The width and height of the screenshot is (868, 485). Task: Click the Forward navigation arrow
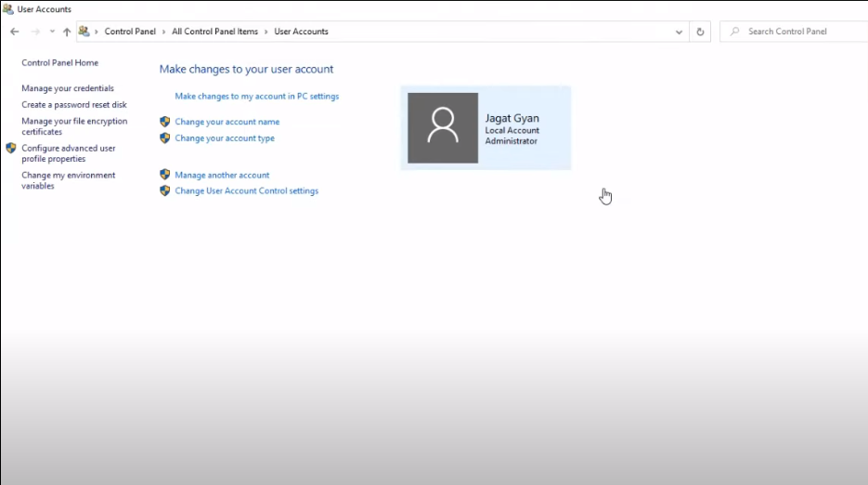tap(35, 32)
